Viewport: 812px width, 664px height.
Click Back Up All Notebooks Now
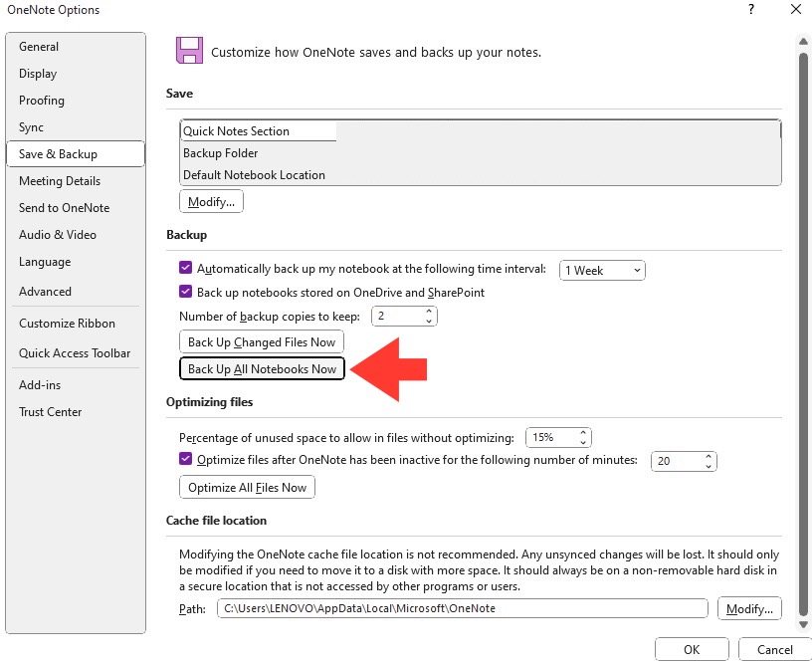click(x=262, y=368)
